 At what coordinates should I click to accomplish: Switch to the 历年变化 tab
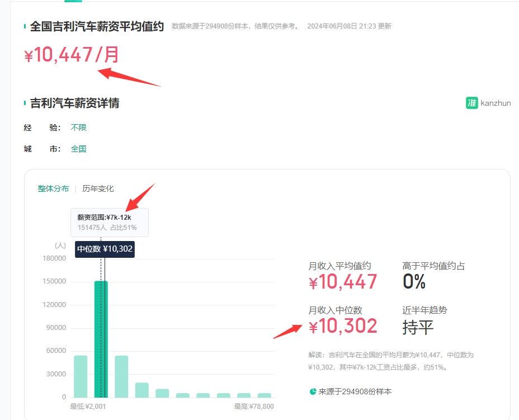point(98,188)
